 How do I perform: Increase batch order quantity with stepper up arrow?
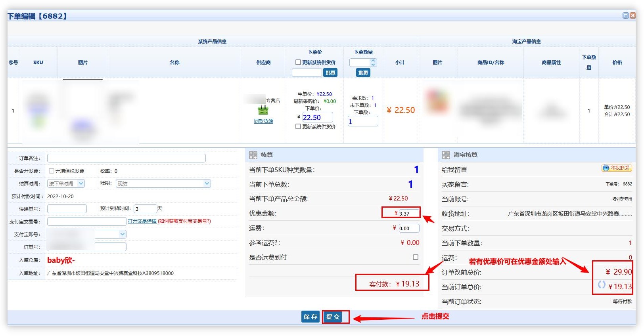click(373, 61)
